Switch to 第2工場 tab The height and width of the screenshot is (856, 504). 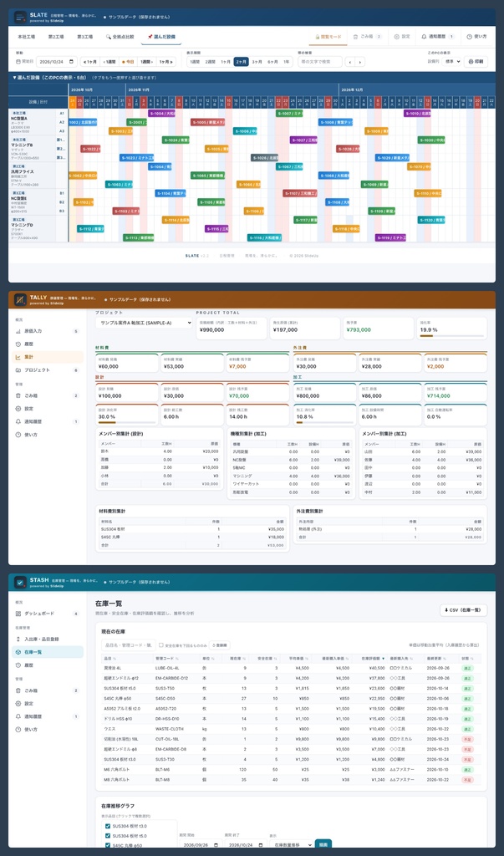(x=56, y=37)
